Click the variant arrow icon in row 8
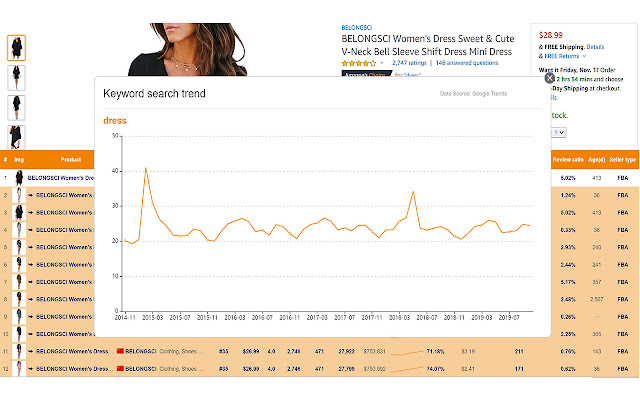The width and height of the screenshot is (640, 400). [x=30, y=299]
